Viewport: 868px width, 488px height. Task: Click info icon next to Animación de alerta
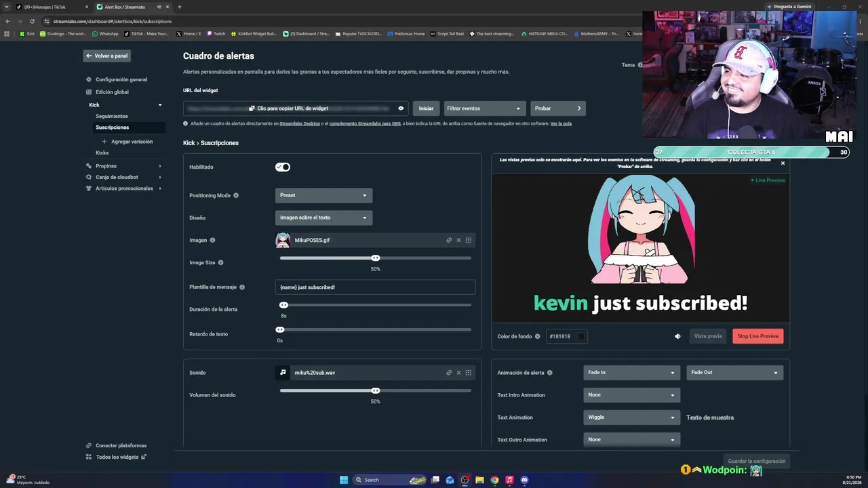click(x=550, y=373)
